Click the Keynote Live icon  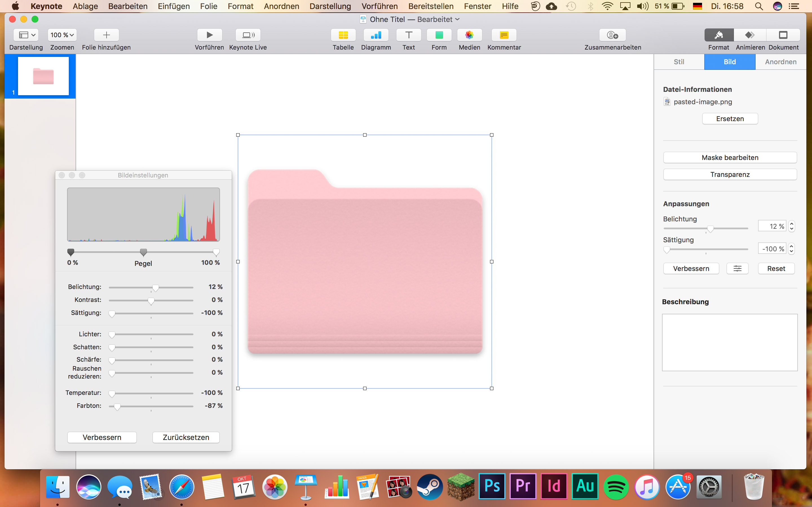click(x=248, y=35)
